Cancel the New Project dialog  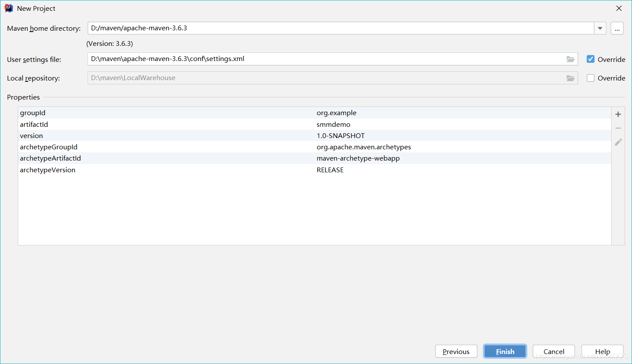[x=554, y=351]
